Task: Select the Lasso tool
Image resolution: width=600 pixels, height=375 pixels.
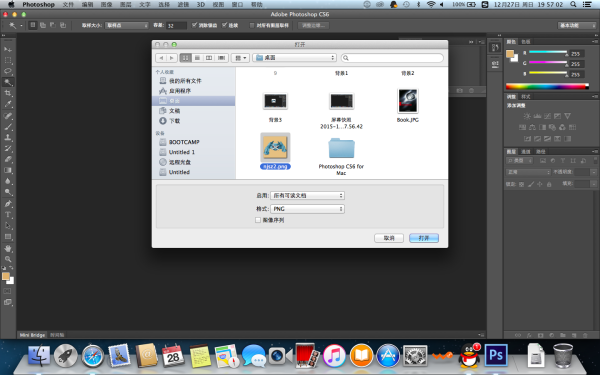Action: pyautogui.click(x=8, y=71)
